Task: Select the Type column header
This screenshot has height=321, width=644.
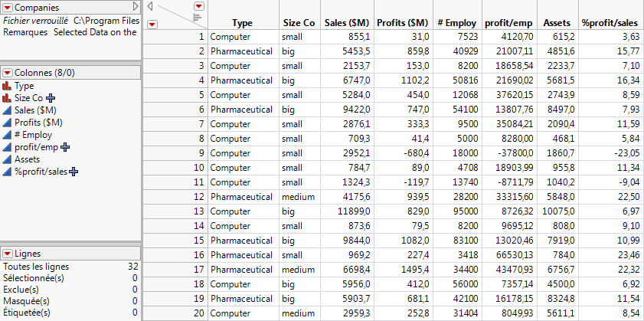Action: coord(242,24)
